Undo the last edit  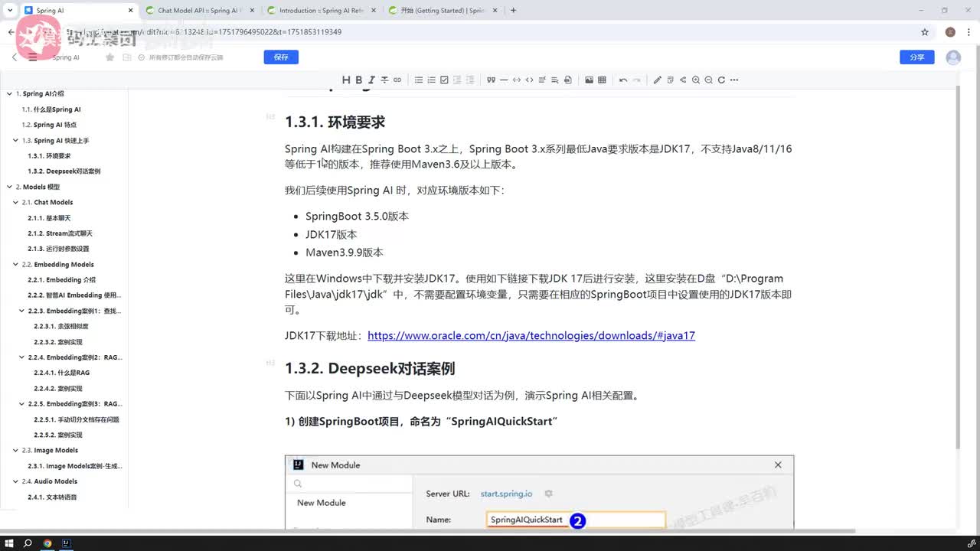623,80
